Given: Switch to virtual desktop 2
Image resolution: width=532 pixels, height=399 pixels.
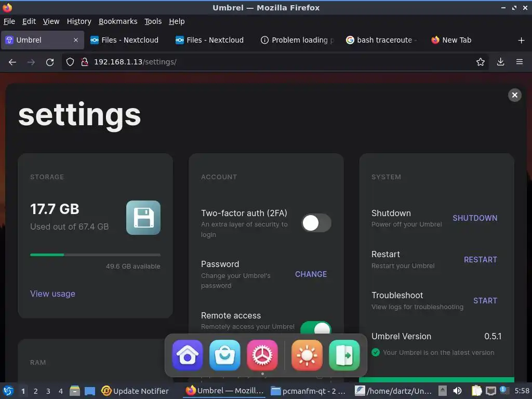Looking at the screenshot, I should 36,391.
